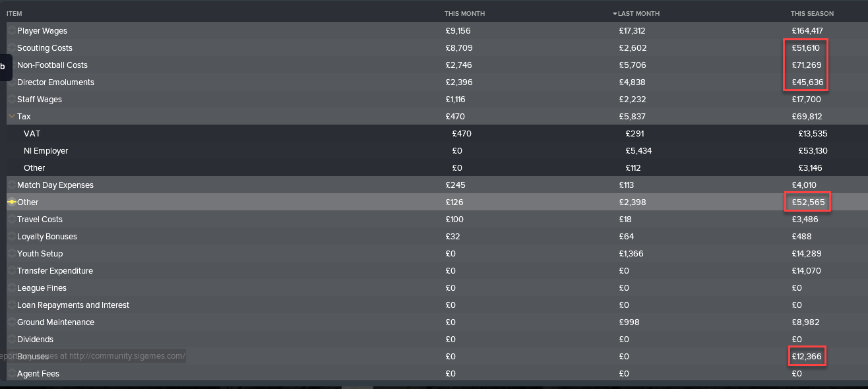This screenshot has height=389, width=868.
Task: Toggle the Transfer Expenditure graph marker
Action: pyautogui.click(x=11, y=271)
